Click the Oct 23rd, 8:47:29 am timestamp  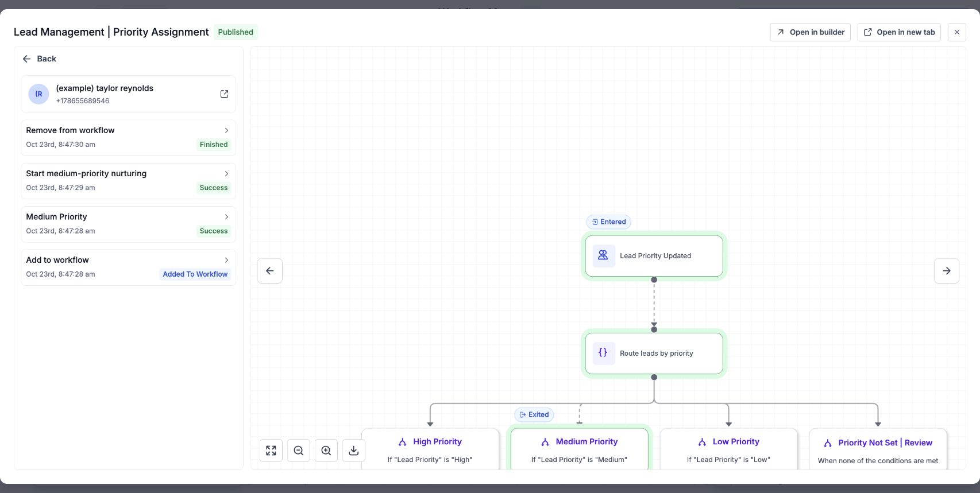point(61,188)
